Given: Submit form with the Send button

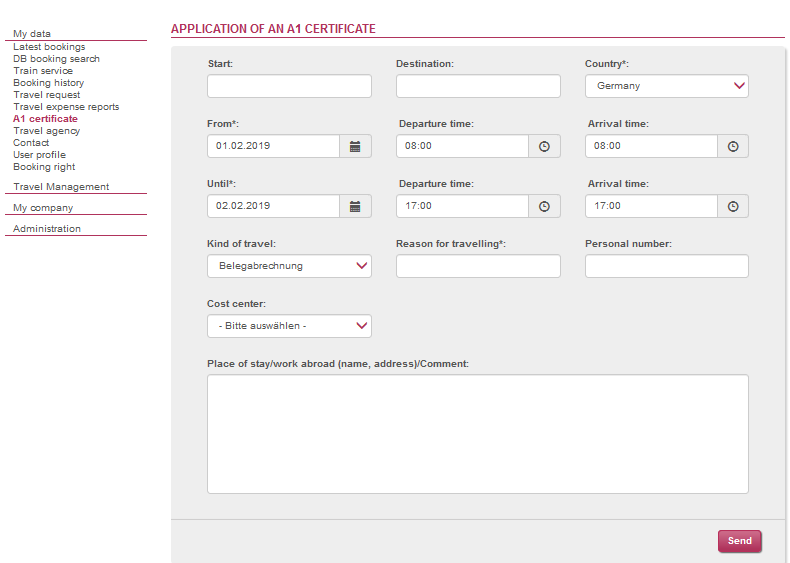Looking at the screenshot, I should tap(739, 541).
